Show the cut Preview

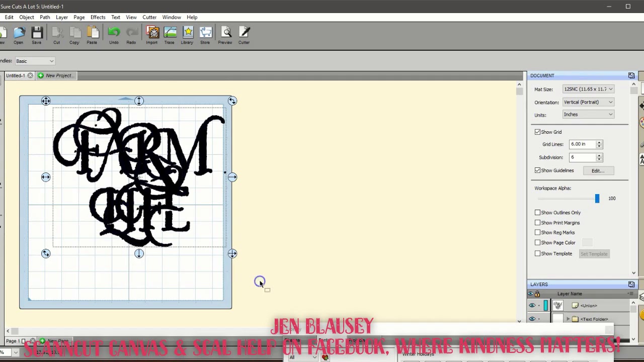pyautogui.click(x=226, y=36)
